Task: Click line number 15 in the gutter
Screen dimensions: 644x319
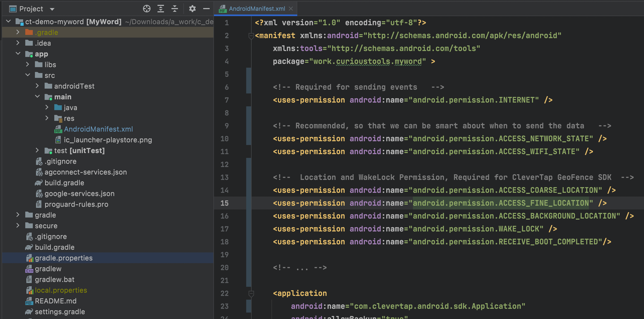Action: (224, 203)
